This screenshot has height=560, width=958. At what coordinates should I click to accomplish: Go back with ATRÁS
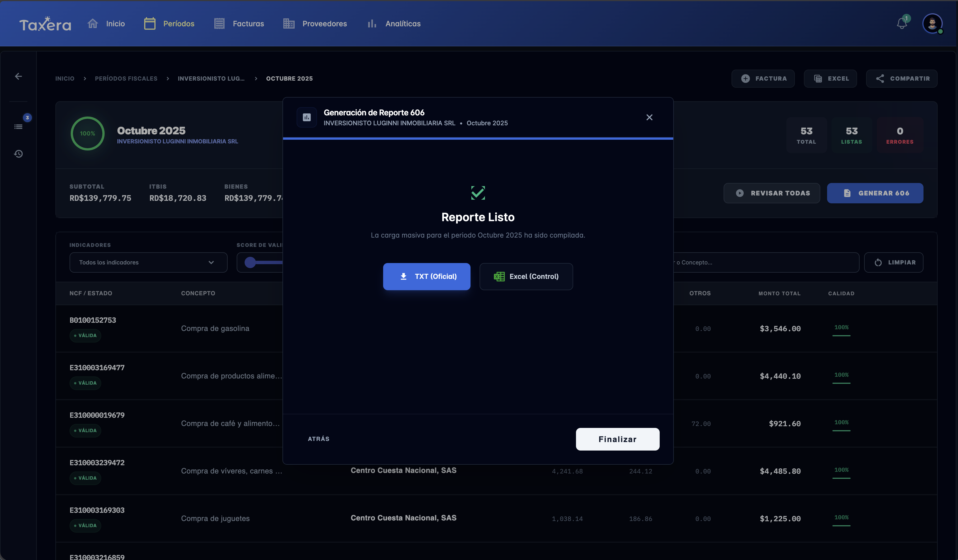click(319, 439)
